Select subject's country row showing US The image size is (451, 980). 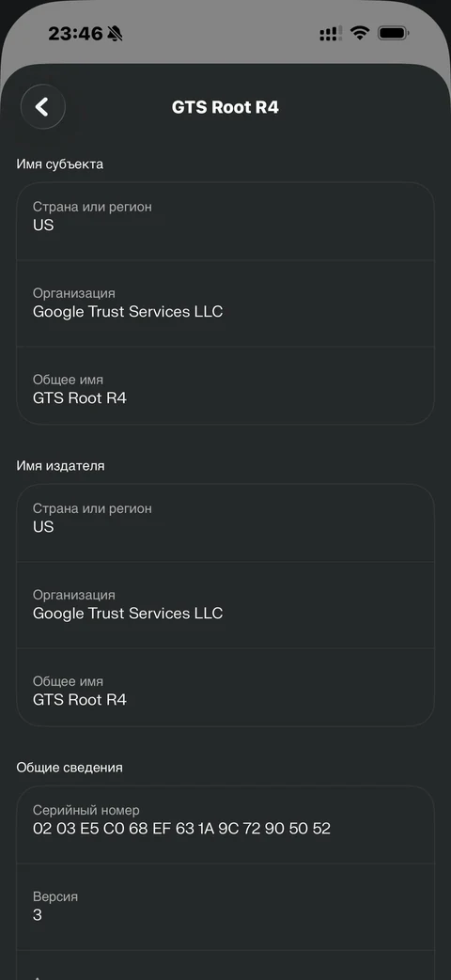[x=225, y=221]
